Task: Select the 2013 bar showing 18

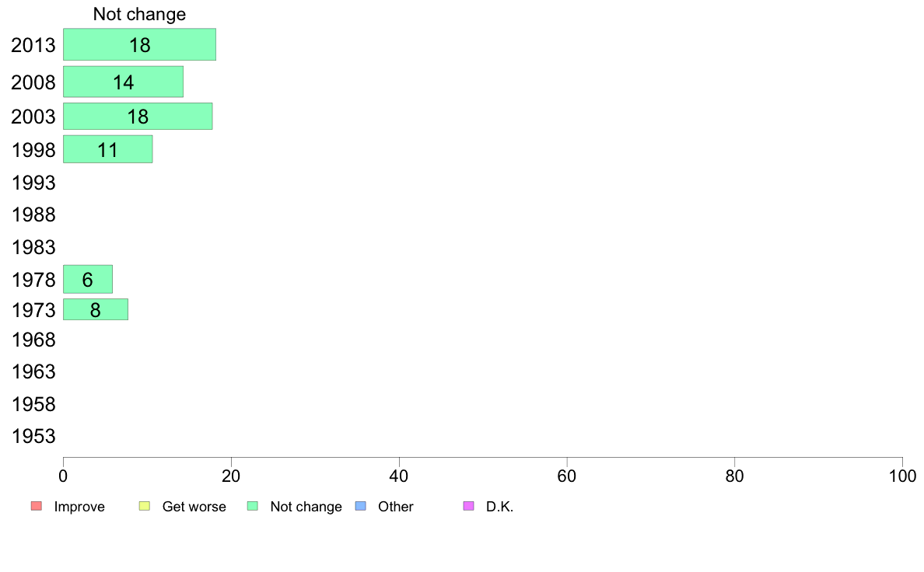Action: (x=140, y=44)
